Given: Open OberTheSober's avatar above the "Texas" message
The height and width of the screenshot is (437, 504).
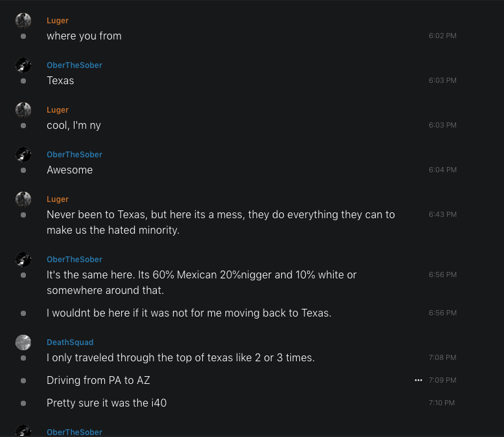Looking at the screenshot, I should tap(23, 65).
